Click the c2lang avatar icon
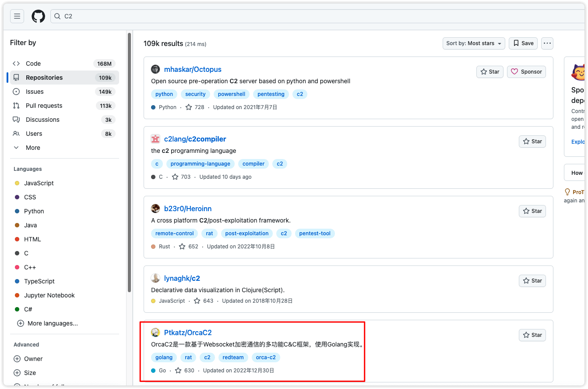This screenshot has width=588, height=389. pyautogui.click(x=155, y=139)
